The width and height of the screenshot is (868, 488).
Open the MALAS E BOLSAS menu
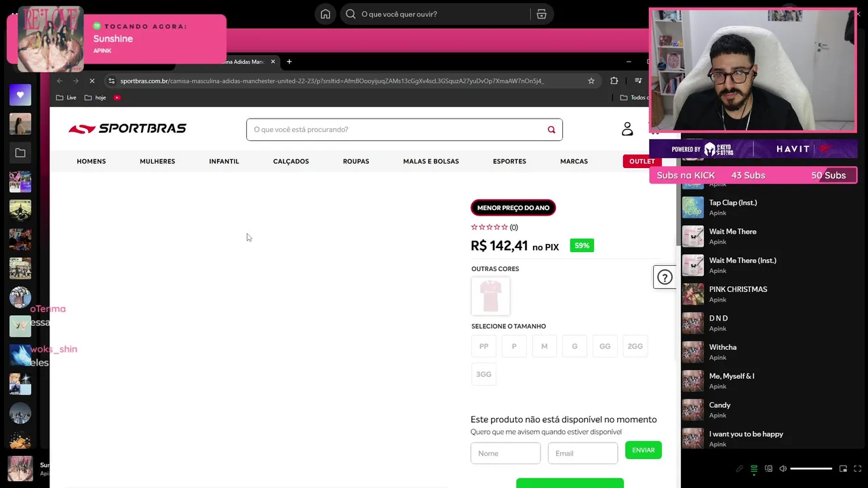431,161
